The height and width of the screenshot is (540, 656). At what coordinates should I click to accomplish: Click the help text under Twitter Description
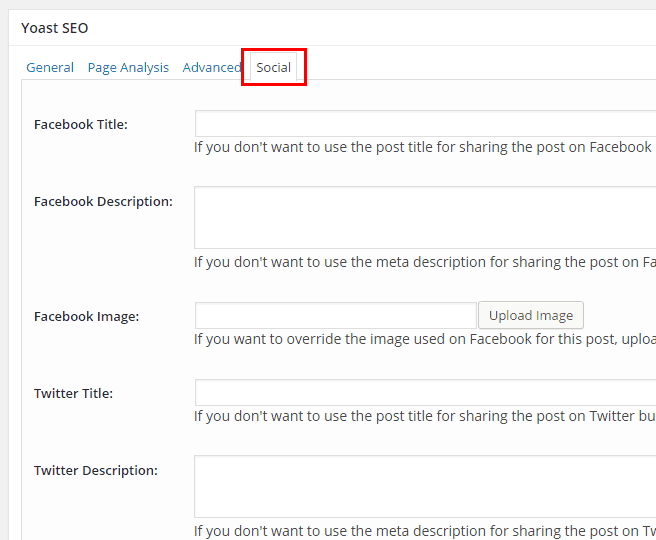click(424, 531)
